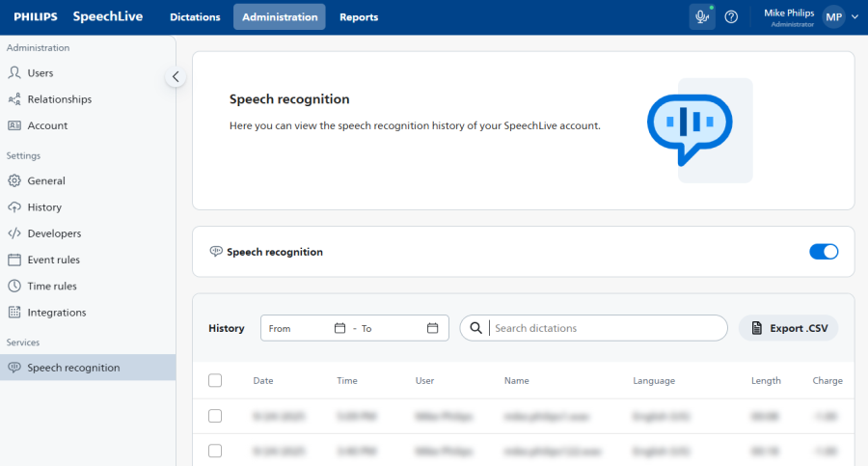Click the PHILIPS logo
The height and width of the screenshot is (466, 868).
pyautogui.click(x=36, y=16)
